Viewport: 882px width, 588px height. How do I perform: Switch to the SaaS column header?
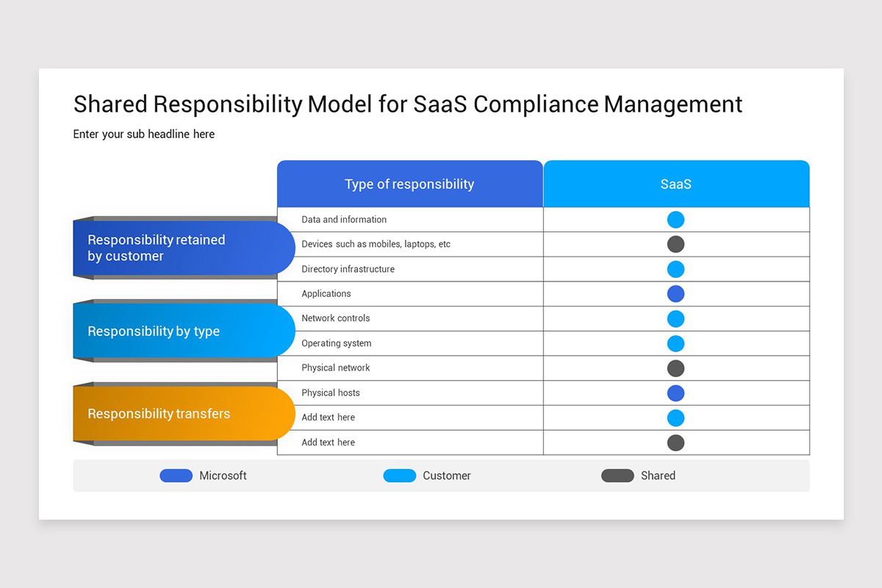click(675, 184)
